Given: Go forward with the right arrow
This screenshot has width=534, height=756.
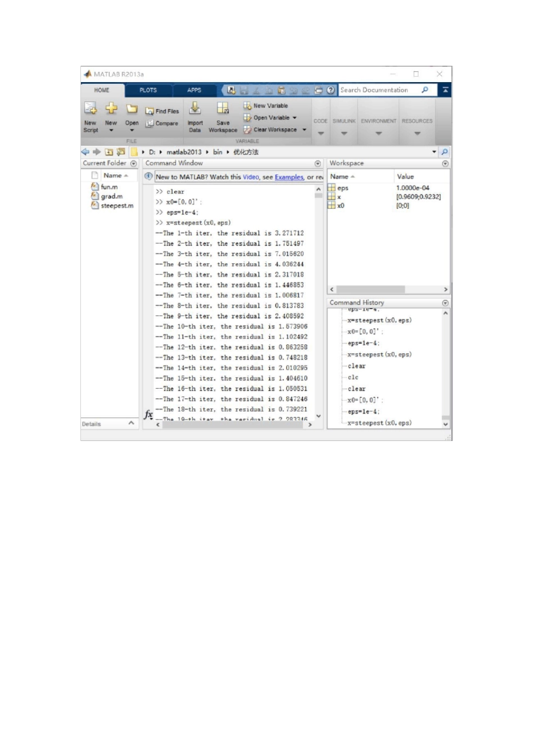Looking at the screenshot, I should pyautogui.click(x=97, y=152).
